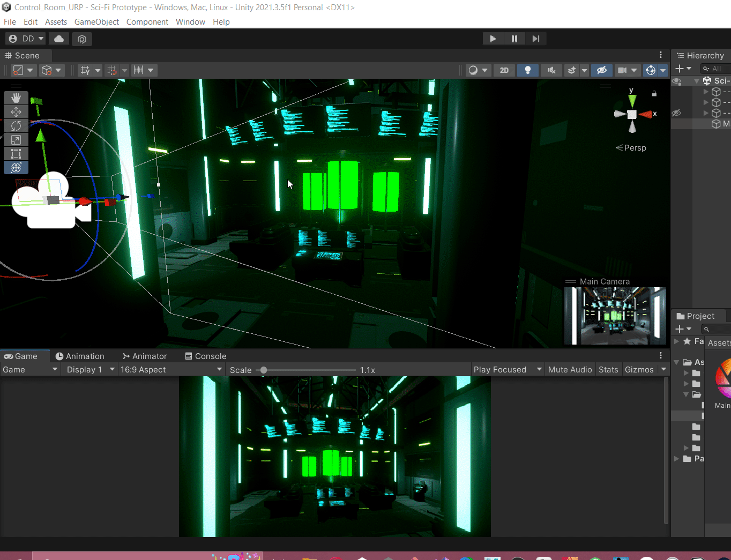This screenshot has width=731, height=560.
Task: Select the Rect transform tool
Action: coord(16,154)
